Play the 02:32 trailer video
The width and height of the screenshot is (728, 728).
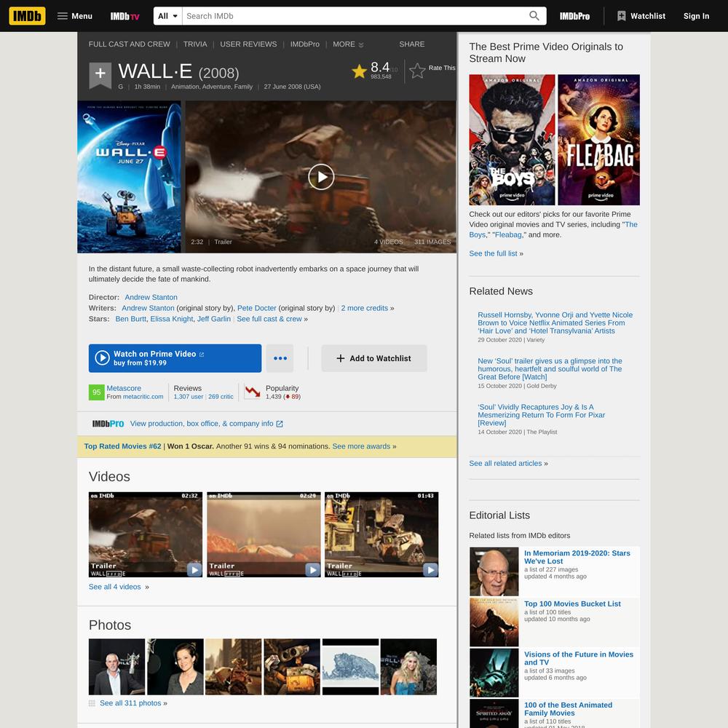pyautogui.click(x=146, y=534)
